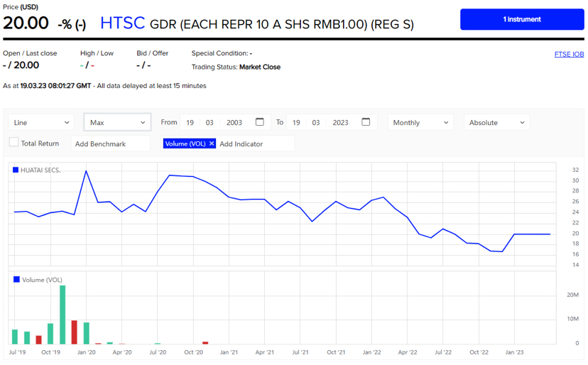The image size is (588, 365).
Task: Expand the Line chart type dropdown
Action: point(41,123)
